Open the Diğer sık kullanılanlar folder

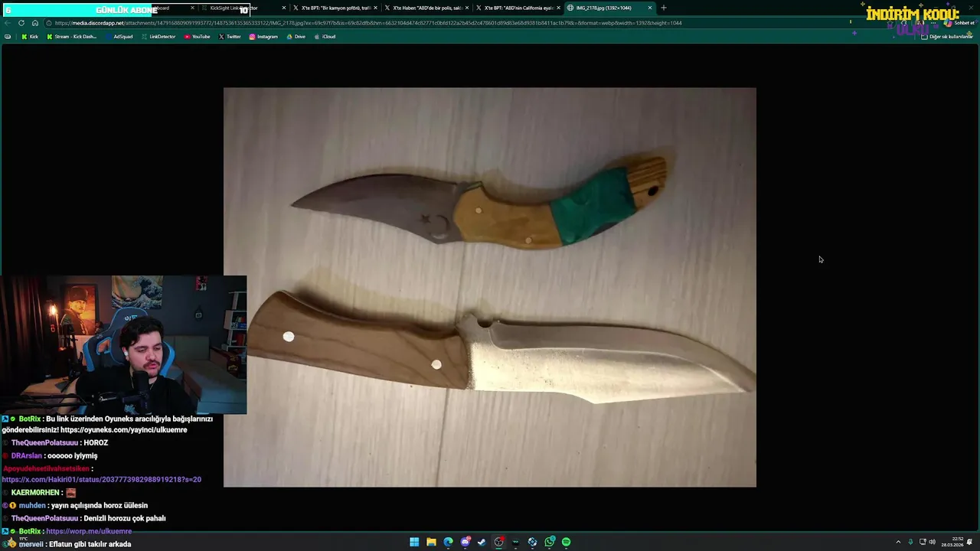946,37
